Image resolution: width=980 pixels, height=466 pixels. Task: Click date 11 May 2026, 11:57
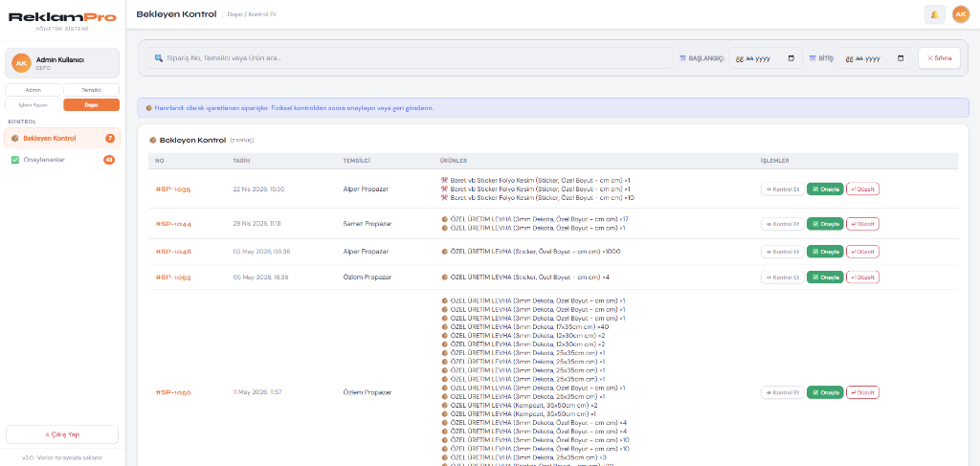click(x=257, y=392)
